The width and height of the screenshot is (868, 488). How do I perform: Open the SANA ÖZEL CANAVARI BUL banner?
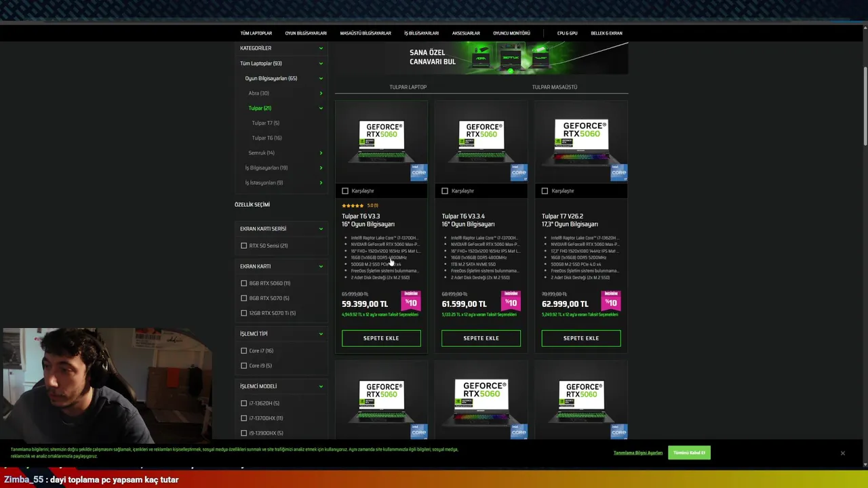pos(481,58)
